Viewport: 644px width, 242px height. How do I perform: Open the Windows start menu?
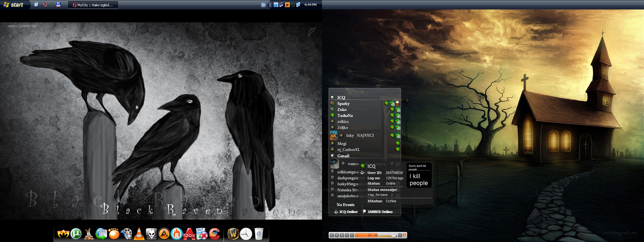[x=14, y=5]
